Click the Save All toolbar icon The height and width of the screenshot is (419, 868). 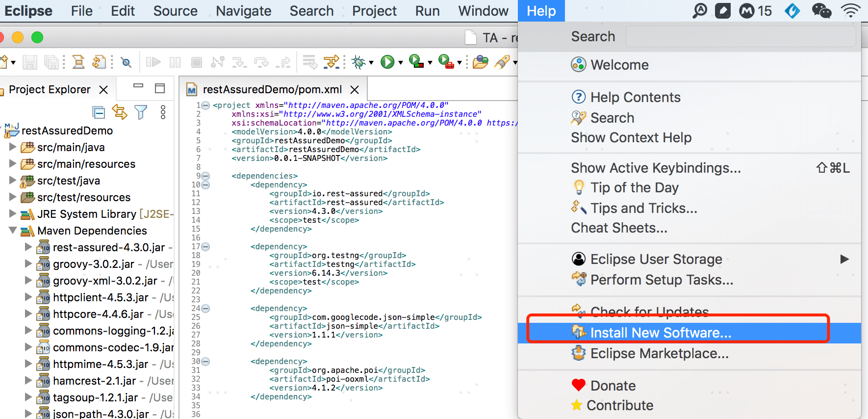click(x=51, y=62)
